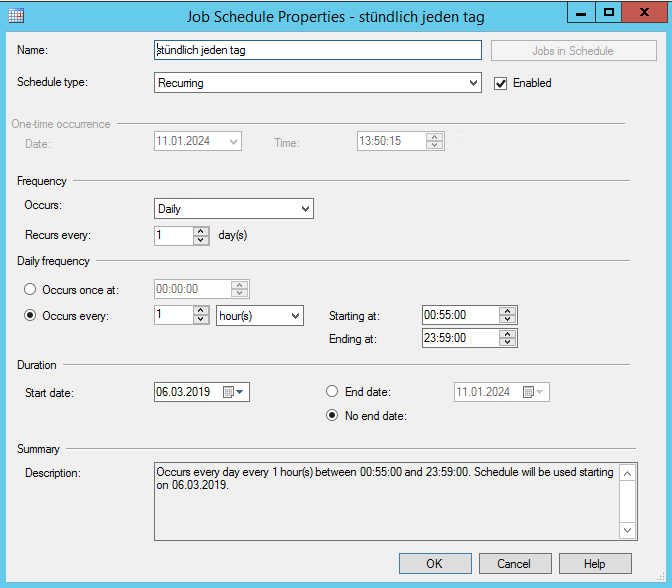Toggle the Enabled checkbox
672x588 pixels.
click(501, 83)
